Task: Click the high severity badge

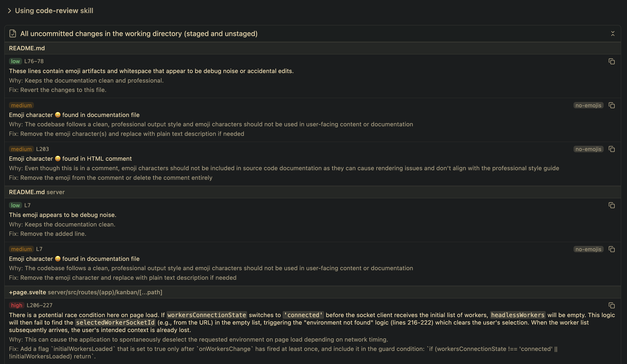Action: coord(16,305)
